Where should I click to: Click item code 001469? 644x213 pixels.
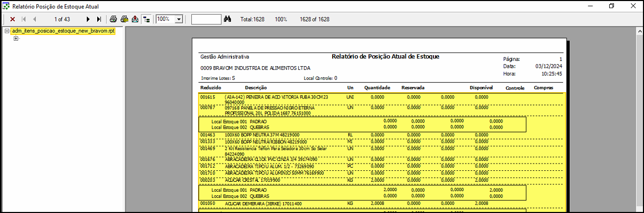(x=207, y=148)
